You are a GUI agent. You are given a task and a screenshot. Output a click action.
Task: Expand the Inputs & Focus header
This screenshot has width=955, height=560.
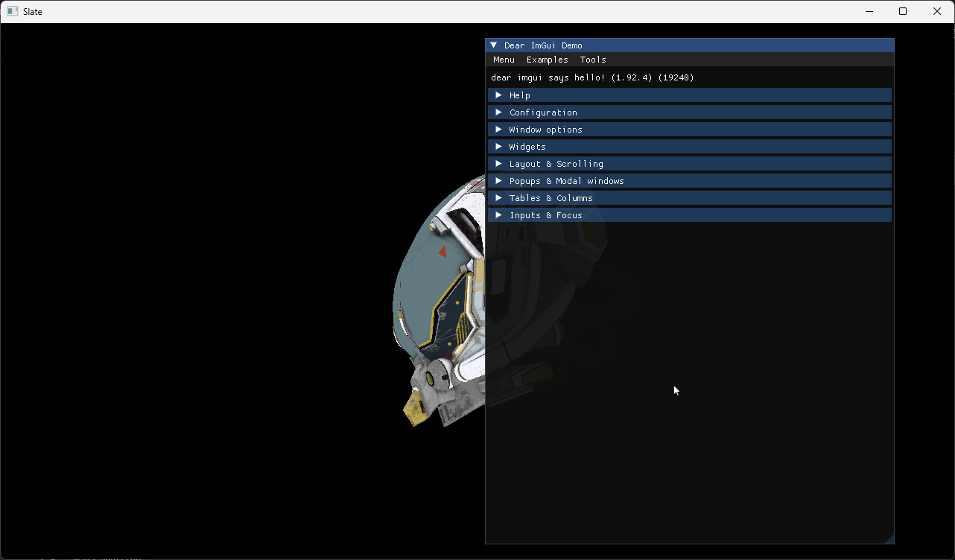(x=545, y=215)
